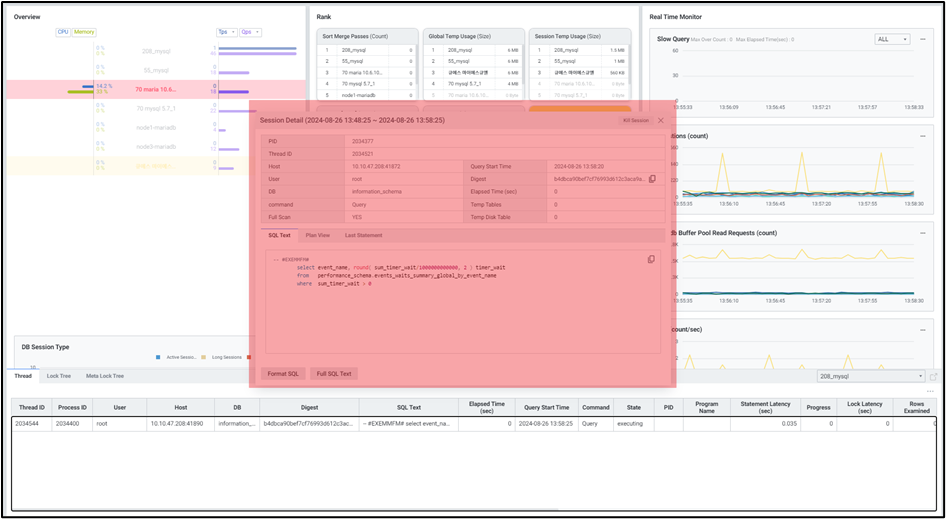The width and height of the screenshot is (946, 519).
Task: Click the Kill Session button
Action: [635, 120]
